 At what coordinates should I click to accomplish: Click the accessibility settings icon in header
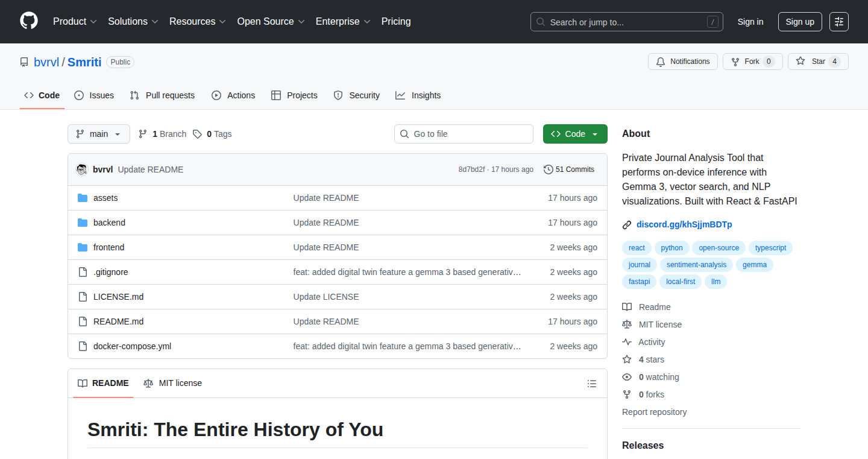point(839,22)
